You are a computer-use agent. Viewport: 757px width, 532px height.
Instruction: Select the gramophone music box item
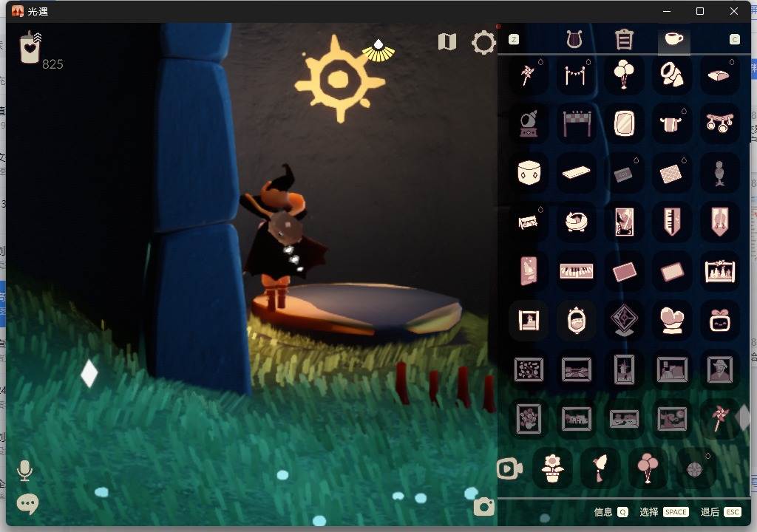pyautogui.click(x=528, y=123)
